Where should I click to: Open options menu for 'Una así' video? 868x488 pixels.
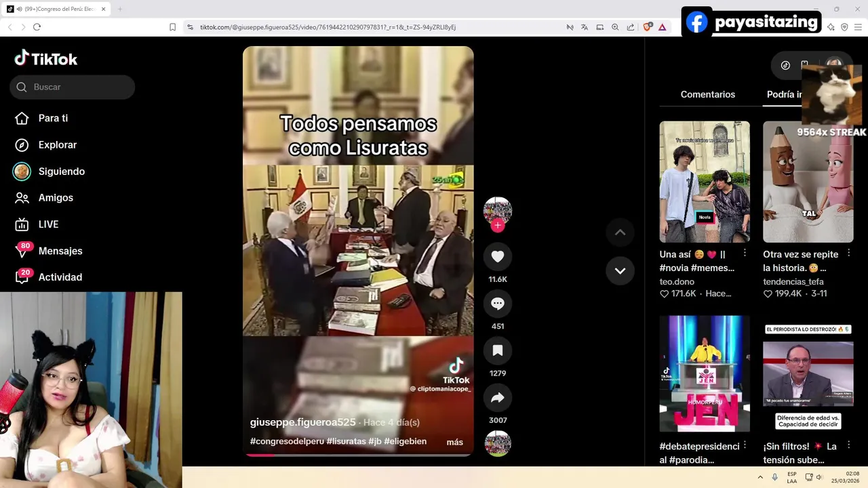745,253
